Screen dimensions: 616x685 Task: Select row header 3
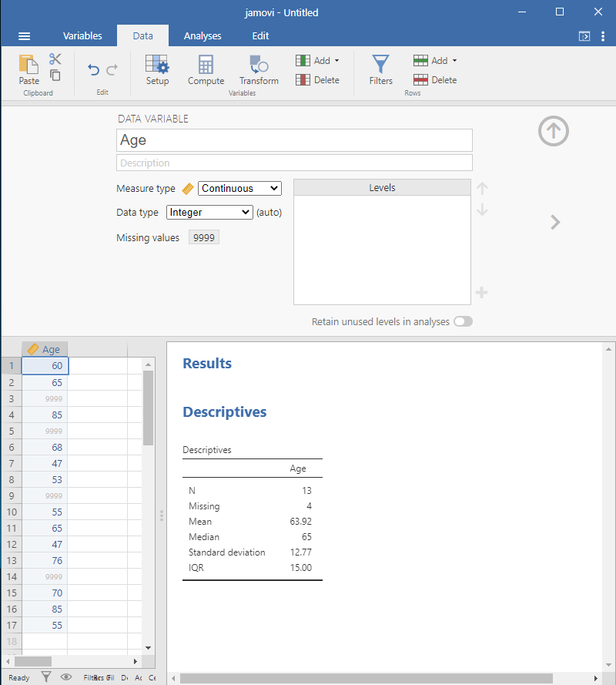point(12,399)
